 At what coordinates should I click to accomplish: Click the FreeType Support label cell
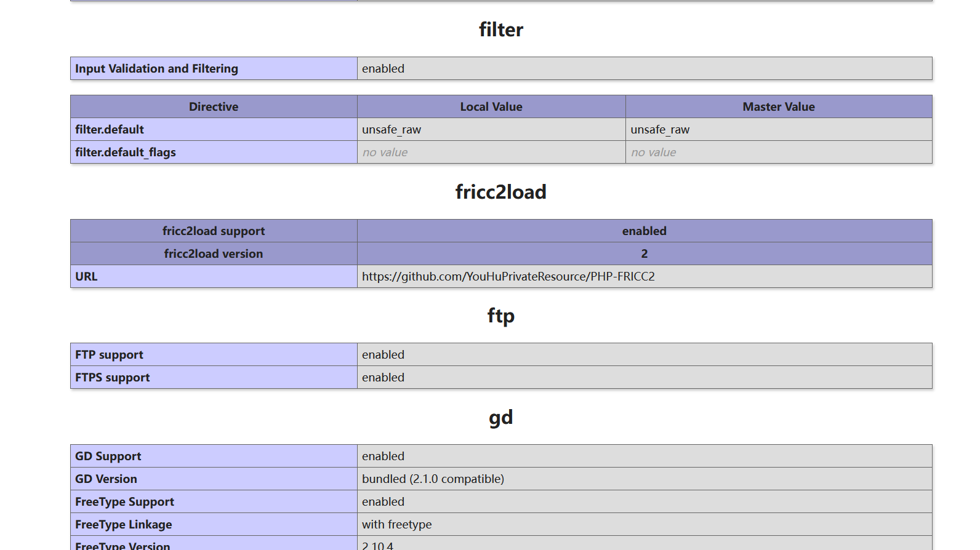(214, 501)
